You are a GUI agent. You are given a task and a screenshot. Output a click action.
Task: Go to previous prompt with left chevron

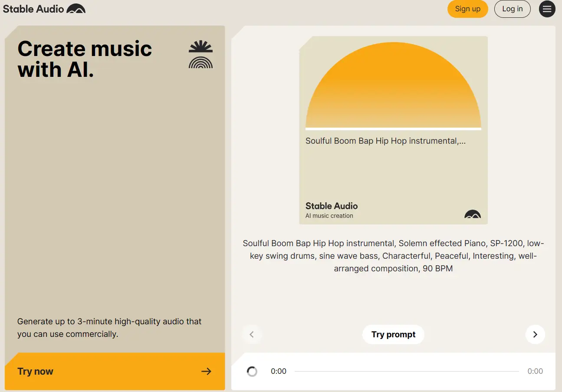point(252,334)
